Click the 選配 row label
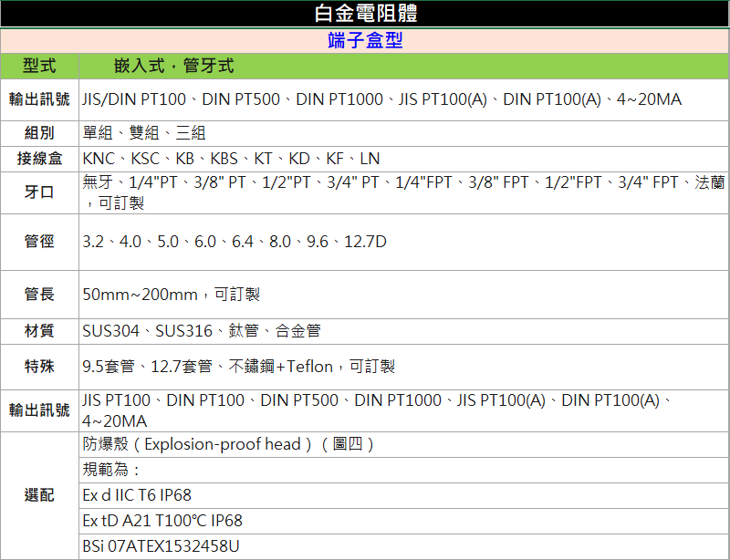Image resolution: width=730 pixels, height=560 pixels. pos(39,494)
